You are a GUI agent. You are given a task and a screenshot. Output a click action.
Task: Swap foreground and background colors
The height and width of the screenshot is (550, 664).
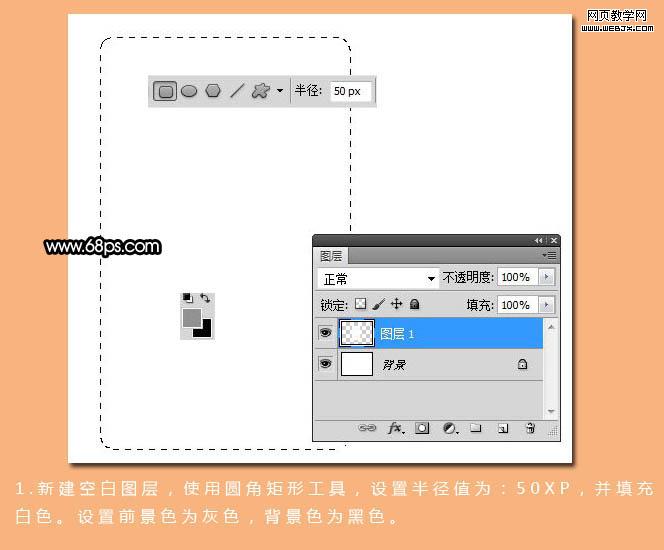click(205, 298)
